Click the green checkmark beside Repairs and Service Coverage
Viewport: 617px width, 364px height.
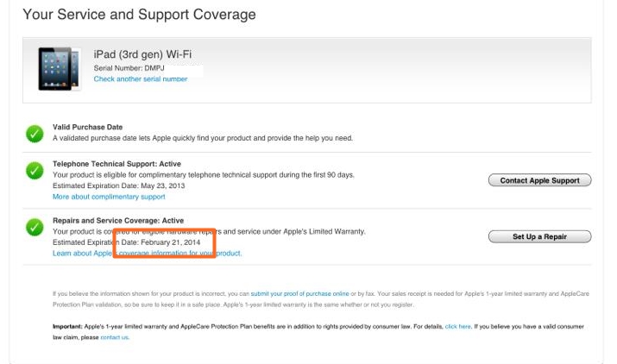35,228
